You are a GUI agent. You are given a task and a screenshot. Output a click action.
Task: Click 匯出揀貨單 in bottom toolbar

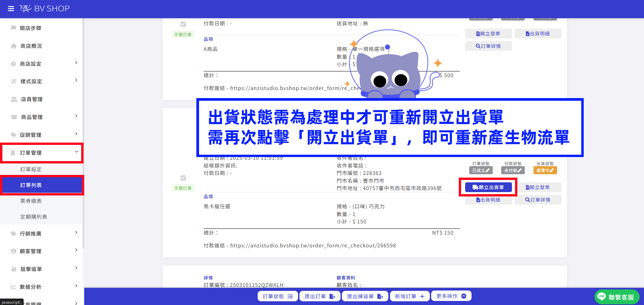coord(365,296)
